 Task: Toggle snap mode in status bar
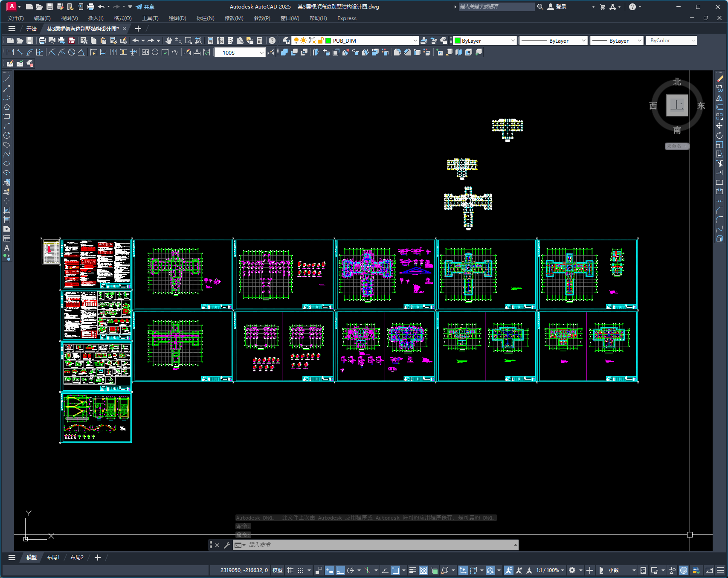coord(301,570)
